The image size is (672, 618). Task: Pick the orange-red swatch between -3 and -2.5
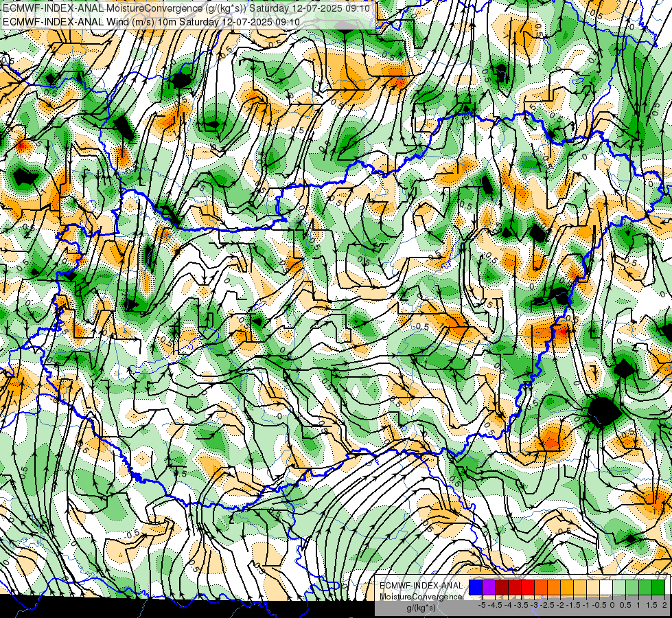(541, 587)
